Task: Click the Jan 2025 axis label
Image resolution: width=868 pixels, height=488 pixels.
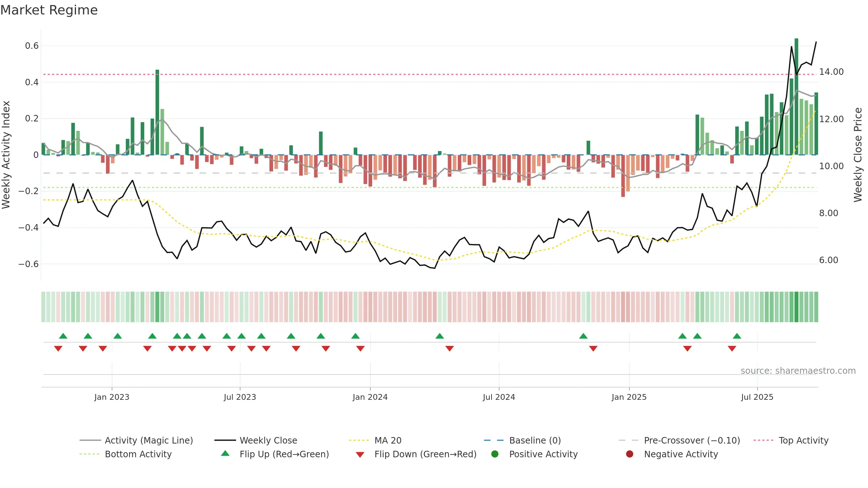Action: click(x=629, y=397)
